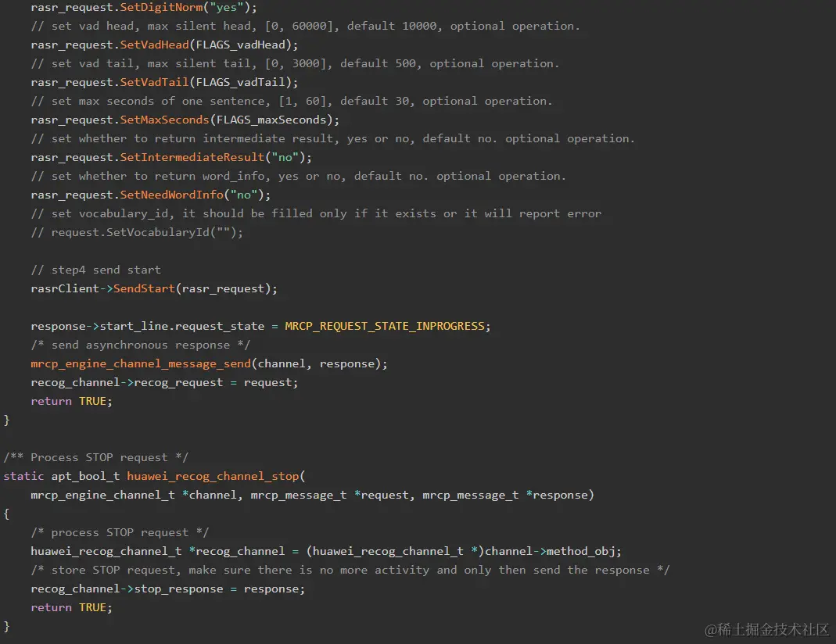Click the commented request.SetVocabularyId line
The width and height of the screenshot is (836, 644).
[137, 233]
